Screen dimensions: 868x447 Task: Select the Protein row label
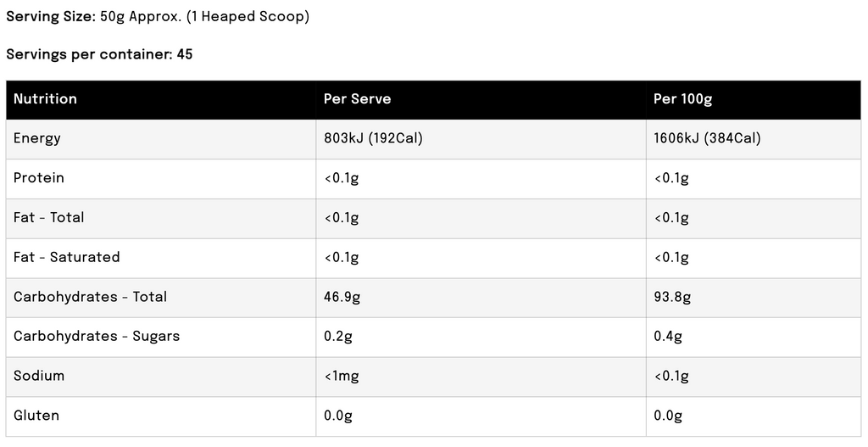point(39,178)
